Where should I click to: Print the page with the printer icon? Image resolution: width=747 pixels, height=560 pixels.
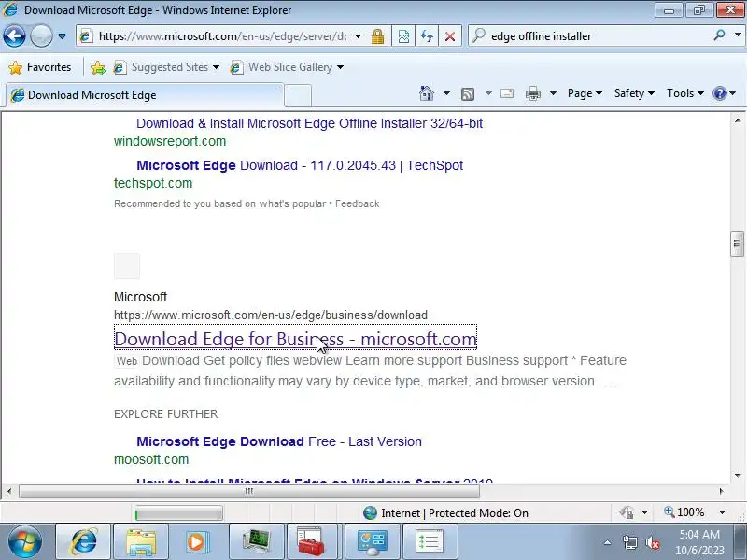[x=533, y=94]
